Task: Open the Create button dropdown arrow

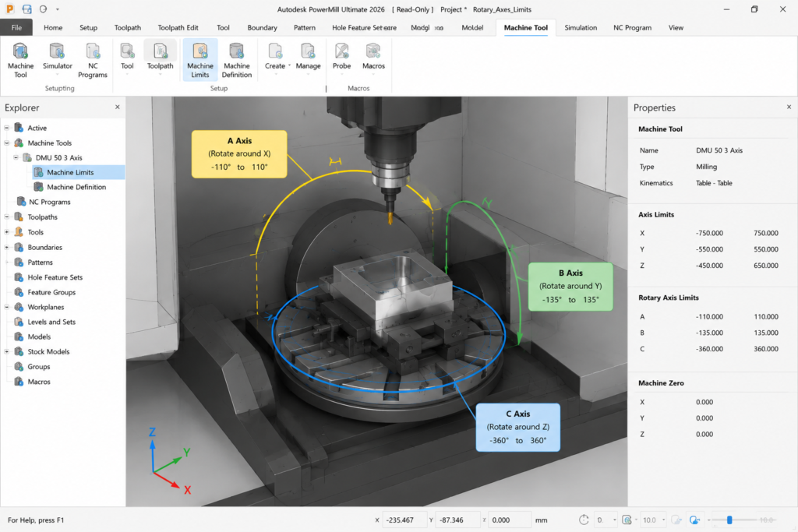Action: (290, 65)
